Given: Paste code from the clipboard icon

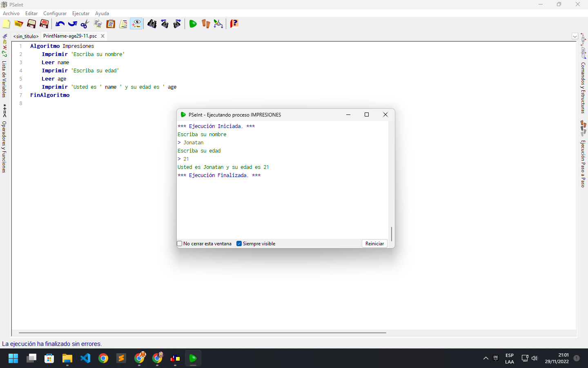Looking at the screenshot, I should [x=111, y=24].
